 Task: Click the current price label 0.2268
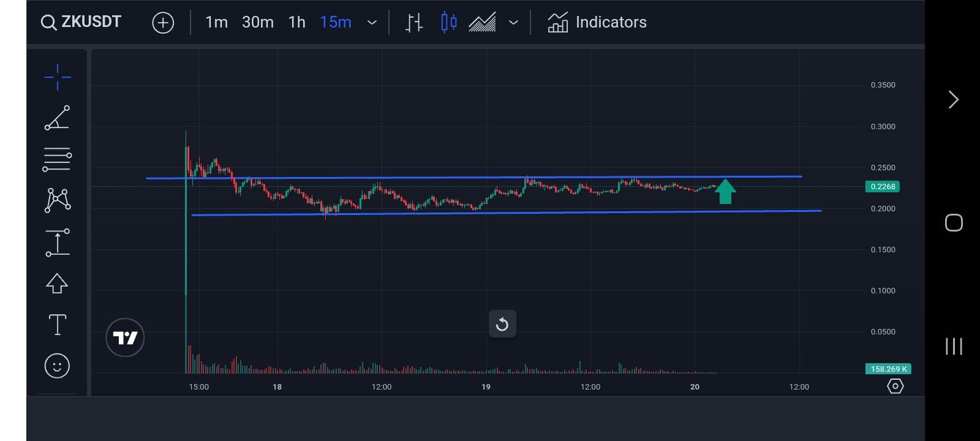click(883, 187)
